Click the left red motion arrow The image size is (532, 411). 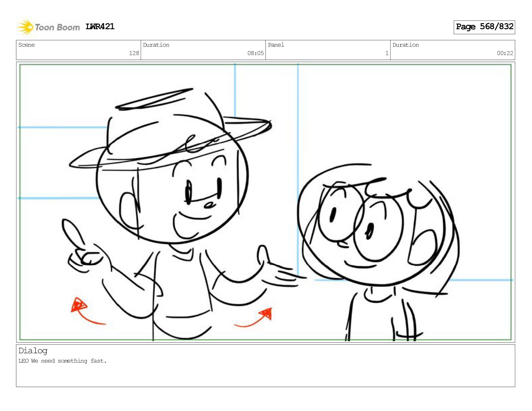[x=86, y=311]
